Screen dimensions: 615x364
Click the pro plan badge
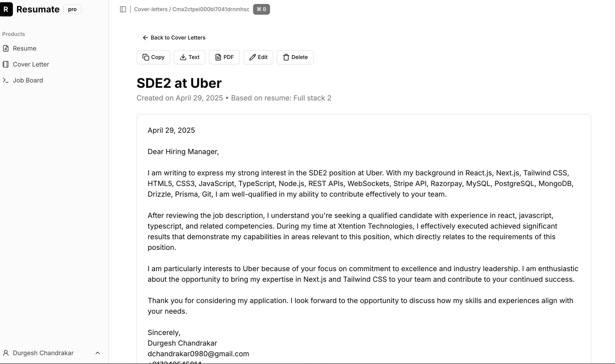coord(72,9)
